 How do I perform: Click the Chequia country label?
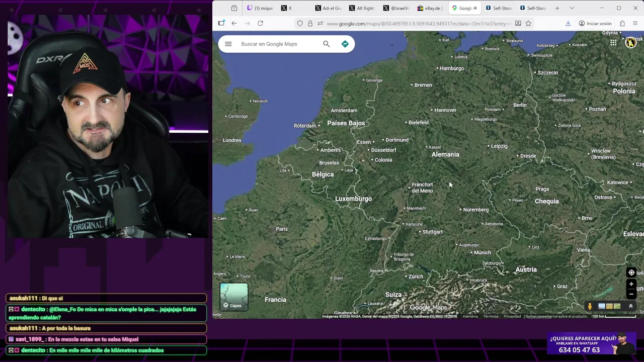[x=546, y=201]
